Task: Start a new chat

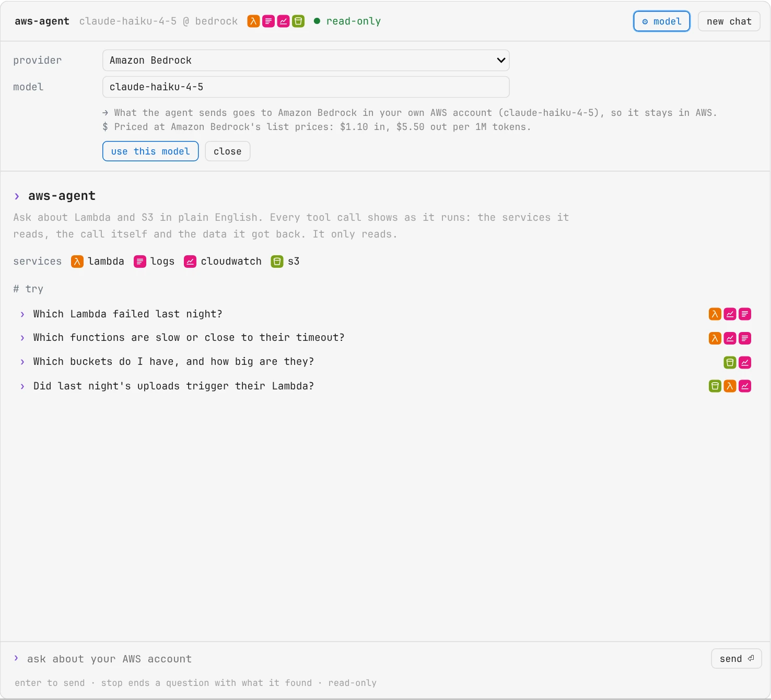Action: tap(729, 21)
